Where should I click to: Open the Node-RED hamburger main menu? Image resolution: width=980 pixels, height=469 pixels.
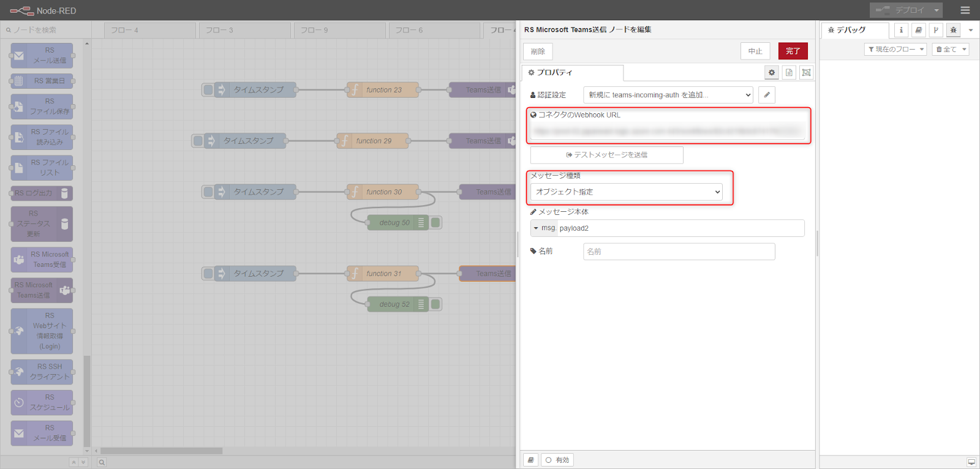(x=965, y=10)
